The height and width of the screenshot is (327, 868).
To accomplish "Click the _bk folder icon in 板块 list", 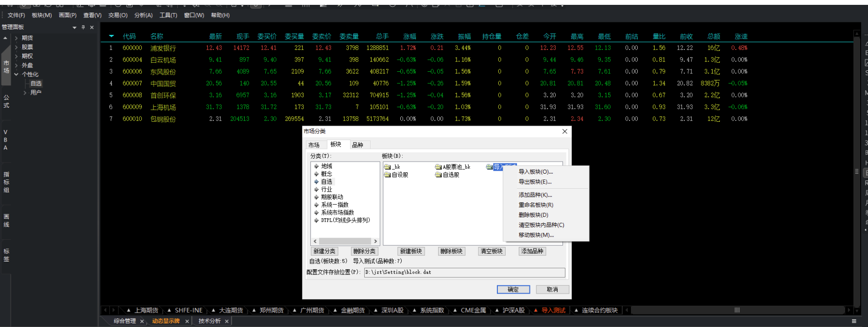I will pos(388,167).
